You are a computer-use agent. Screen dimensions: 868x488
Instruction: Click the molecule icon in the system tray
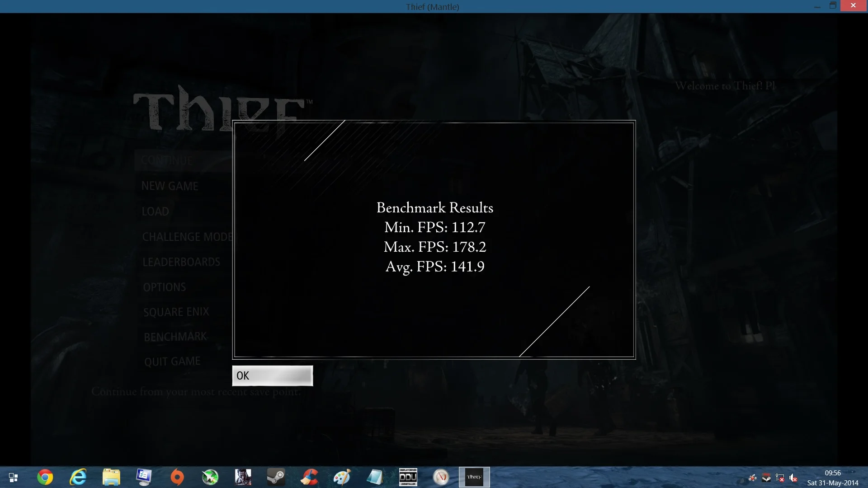(x=752, y=478)
